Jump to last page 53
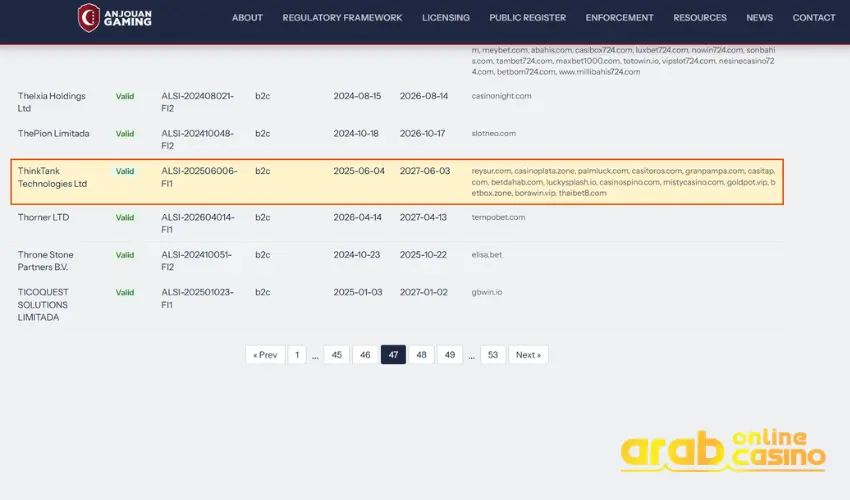 [493, 355]
